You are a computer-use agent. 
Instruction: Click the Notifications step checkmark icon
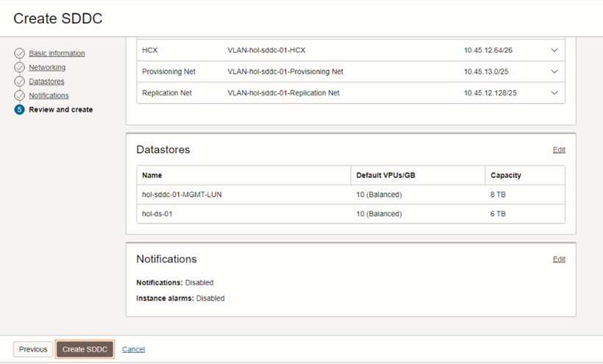tap(19, 96)
